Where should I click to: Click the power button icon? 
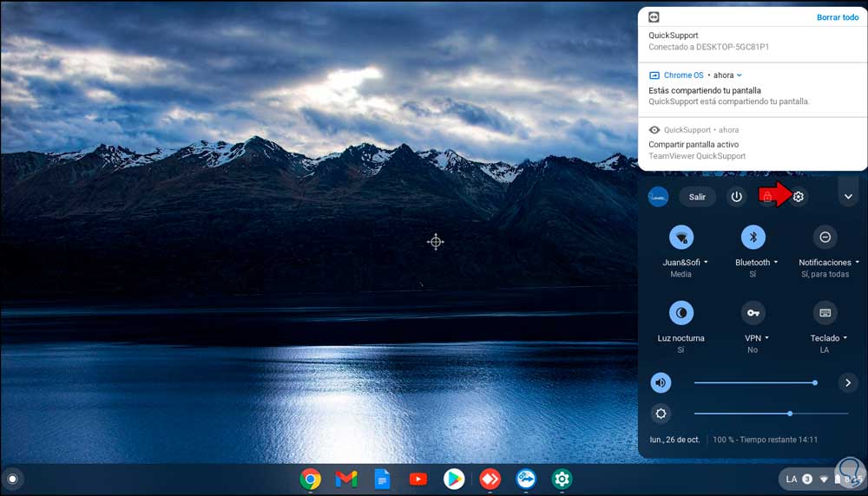click(736, 197)
